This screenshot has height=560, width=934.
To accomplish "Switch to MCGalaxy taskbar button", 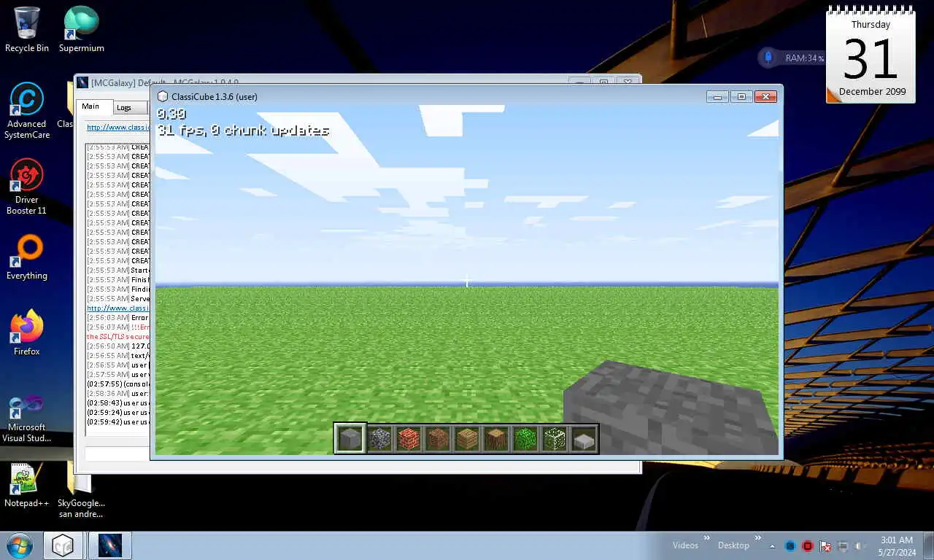I will click(x=110, y=545).
